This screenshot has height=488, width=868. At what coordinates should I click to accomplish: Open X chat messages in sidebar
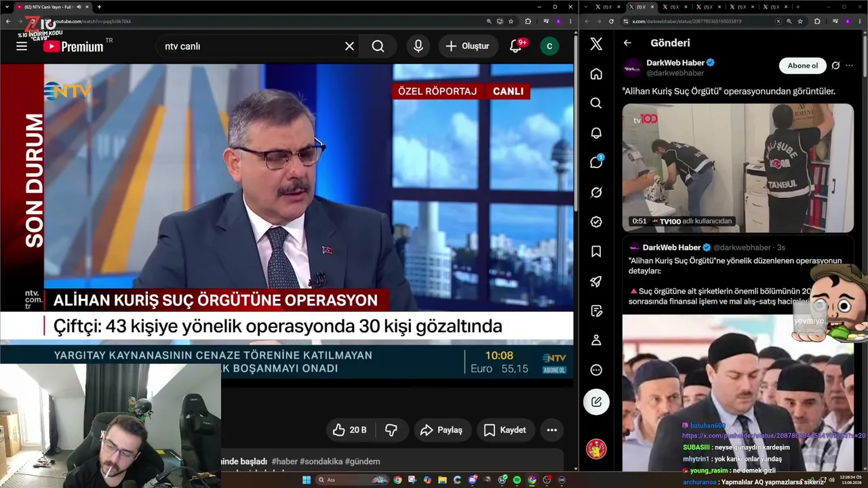[x=596, y=162]
